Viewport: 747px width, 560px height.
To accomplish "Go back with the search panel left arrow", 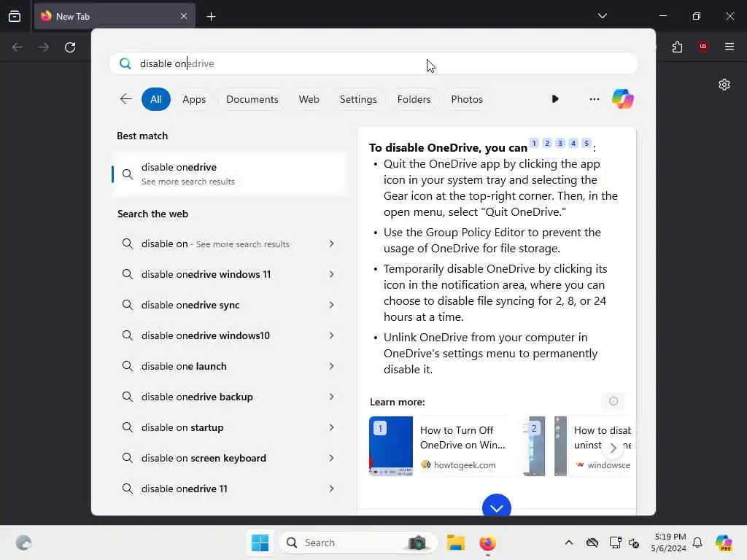I will click(x=125, y=99).
